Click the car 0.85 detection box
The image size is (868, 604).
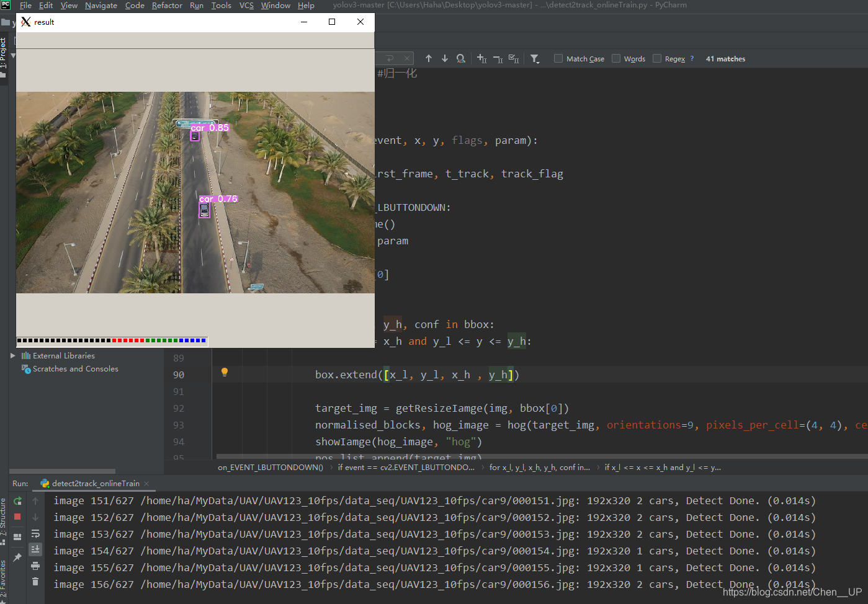click(195, 136)
